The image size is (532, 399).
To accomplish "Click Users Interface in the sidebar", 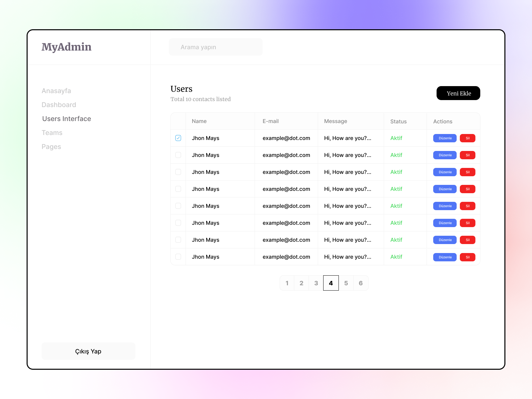I will [66, 118].
